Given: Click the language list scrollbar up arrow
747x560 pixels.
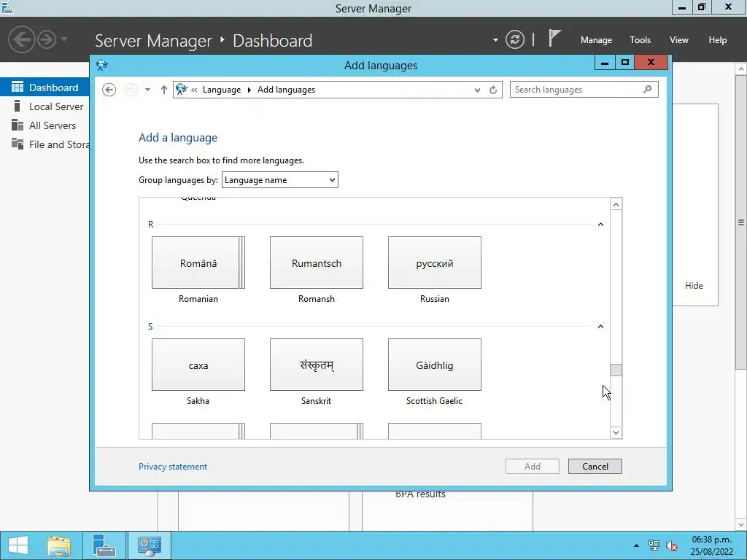Looking at the screenshot, I should tap(616, 204).
